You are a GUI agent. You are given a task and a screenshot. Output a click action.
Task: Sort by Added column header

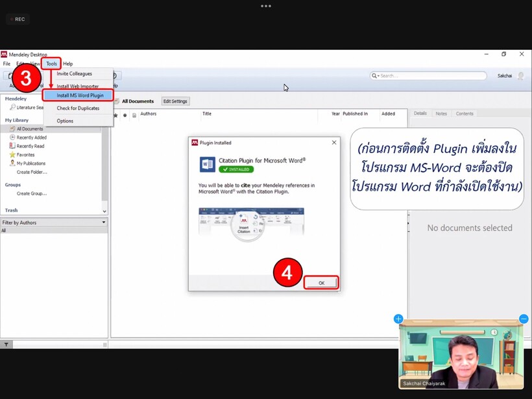(x=388, y=114)
